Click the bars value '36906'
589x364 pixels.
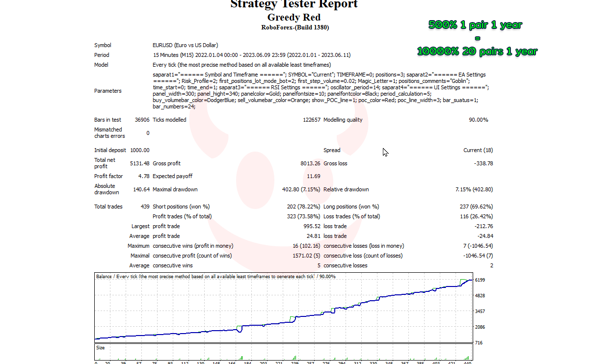[142, 120]
